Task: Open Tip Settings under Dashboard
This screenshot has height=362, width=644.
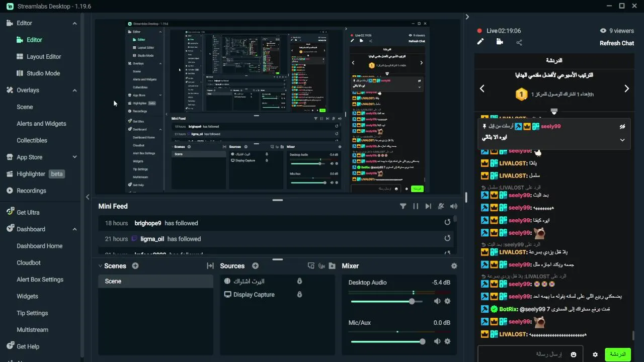Action: click(x=32, y=313)
